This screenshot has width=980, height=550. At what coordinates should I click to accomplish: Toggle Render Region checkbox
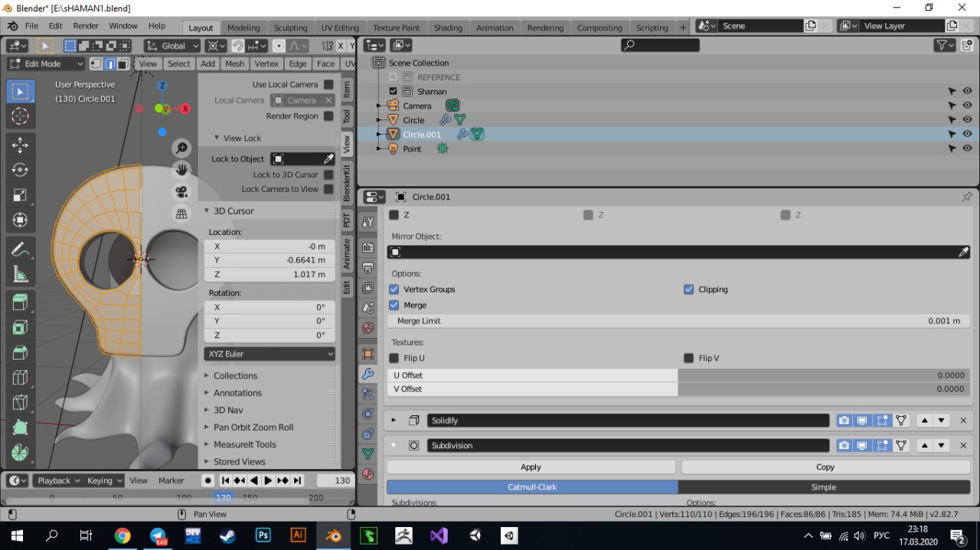(x=328, y=116)
